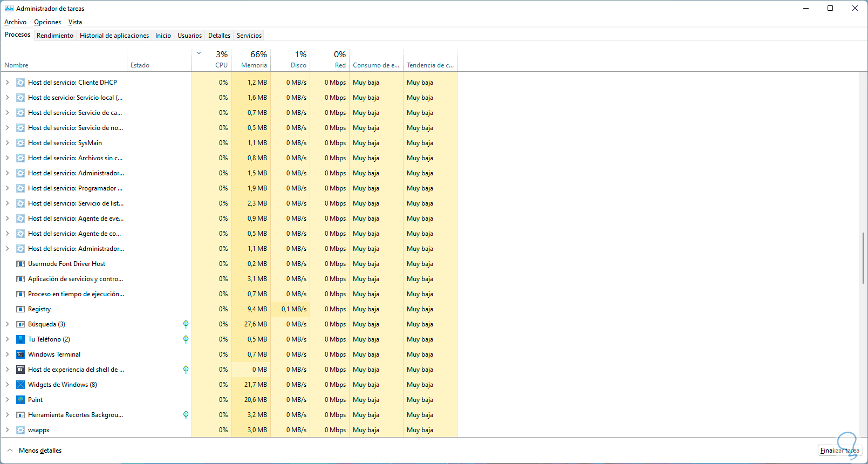Viewport: 868px width, 464px height.
Task: Select the Host de experiencia 0 MB cell
Action: (251, 370)
